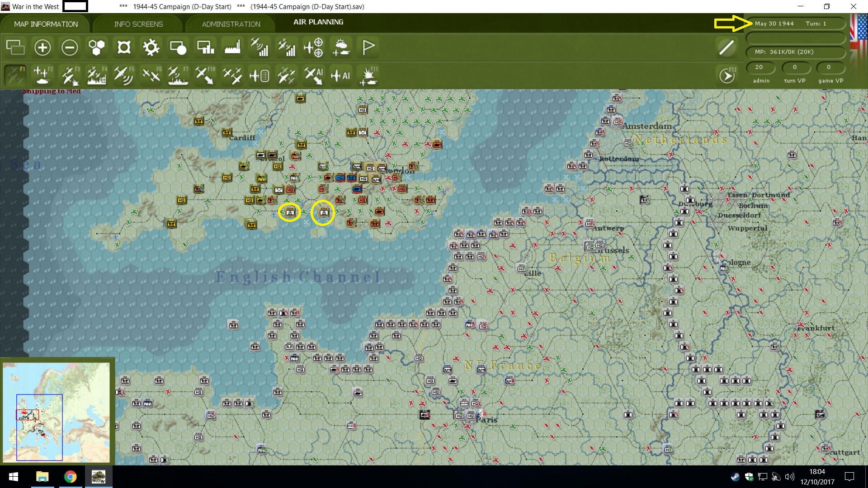Image resolution: width=868 pixels, height=488 pixels.
Task: Click the Amsterdam city label
Action: click(647, 126)
